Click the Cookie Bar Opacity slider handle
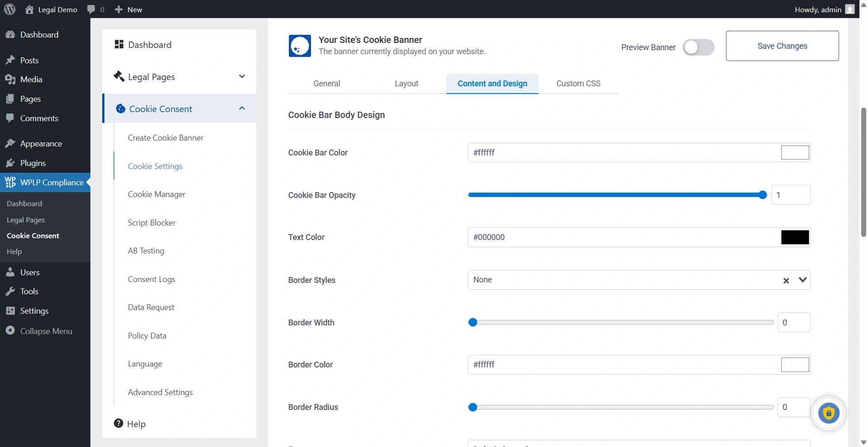 pos(763,195)
